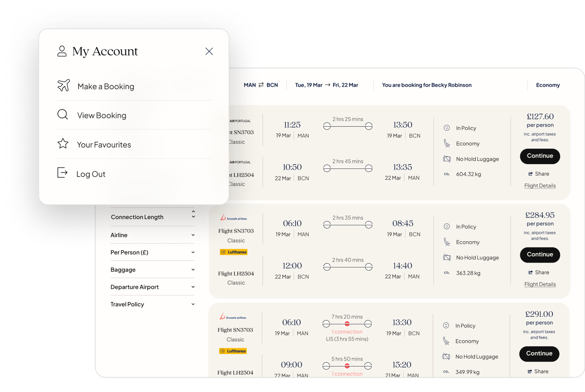Screen dimensions: 585x392
Task: Close the My Account panel
Action: [x=209, y=51]
